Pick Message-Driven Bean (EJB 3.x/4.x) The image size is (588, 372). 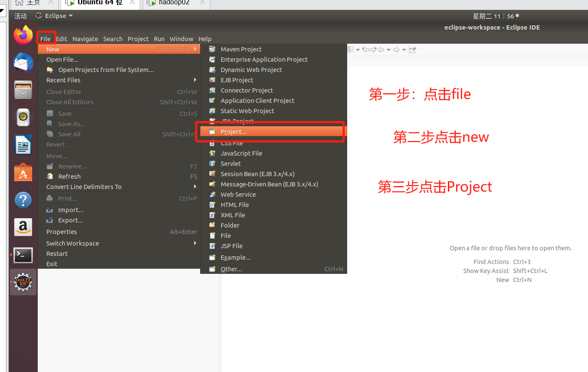[273, 184]
